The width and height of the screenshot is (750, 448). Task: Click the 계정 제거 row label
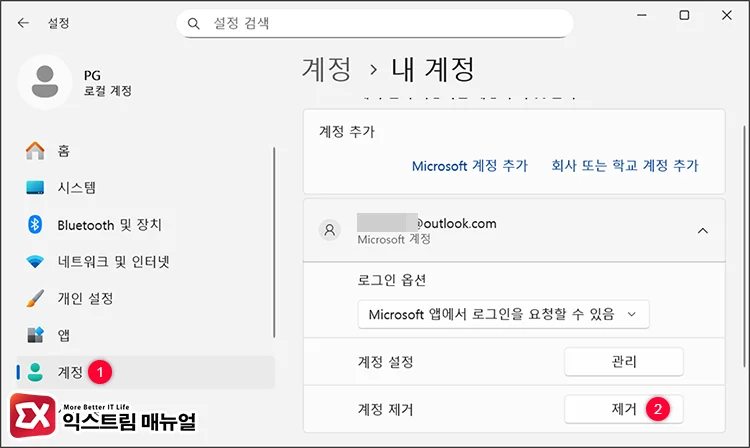(386, 409)
